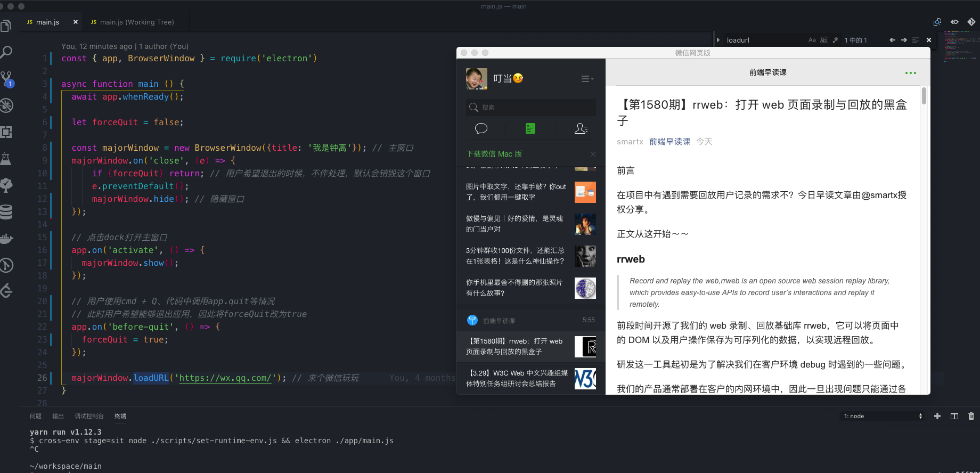Click the 叮当 profile avatar in WeChat
Image resolution: width=980 pixels, height=473 pixels.
point(477,79)
